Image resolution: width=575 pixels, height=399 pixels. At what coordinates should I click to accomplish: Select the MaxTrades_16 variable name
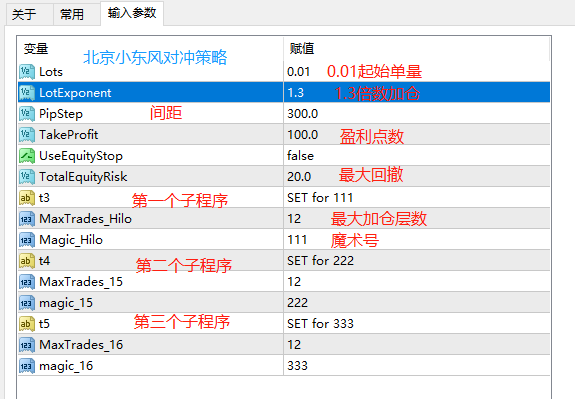pos(81,345)
